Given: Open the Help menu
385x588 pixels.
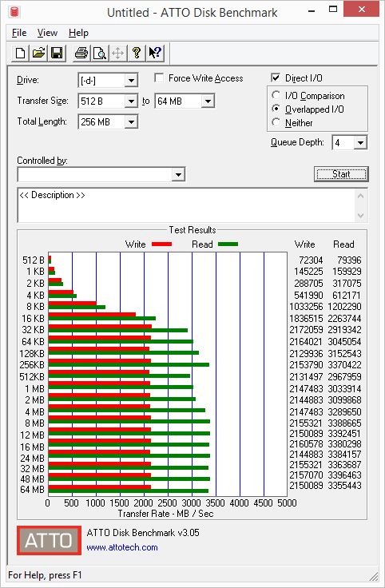Looking at the screenshot, I should coord(78,33).
